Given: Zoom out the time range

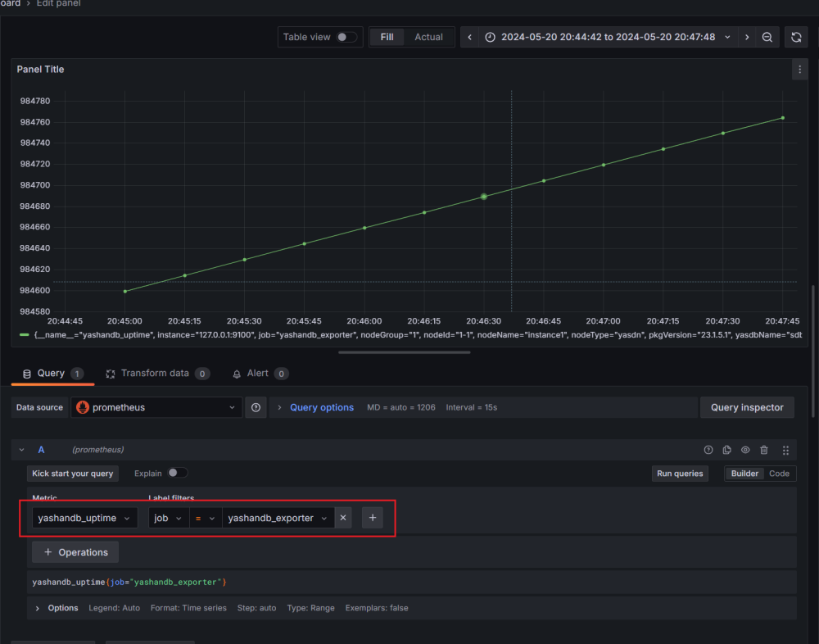Looking at the screenshot, I should pyautogui.click(x=767, y=37).
